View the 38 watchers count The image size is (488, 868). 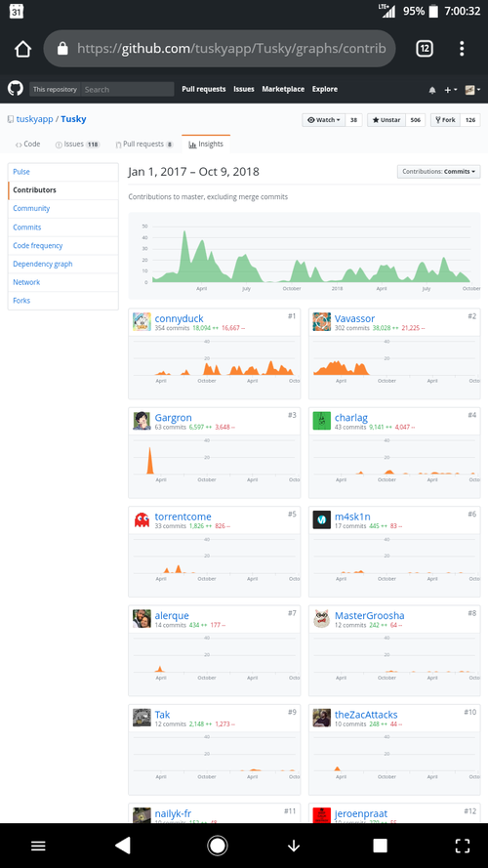353,120
